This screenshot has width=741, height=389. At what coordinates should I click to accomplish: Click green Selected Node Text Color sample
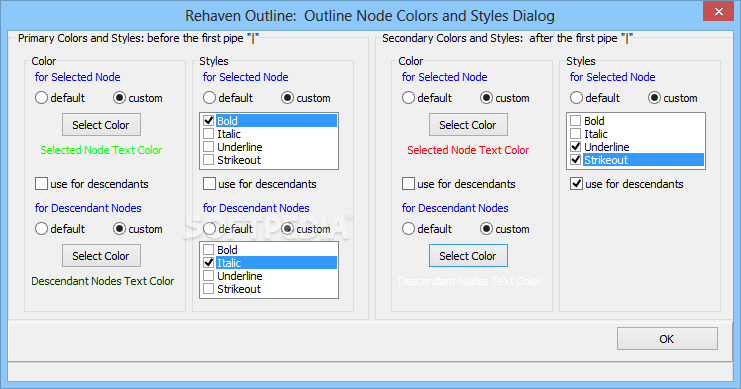pyautogui.click(x=101, y=150)
